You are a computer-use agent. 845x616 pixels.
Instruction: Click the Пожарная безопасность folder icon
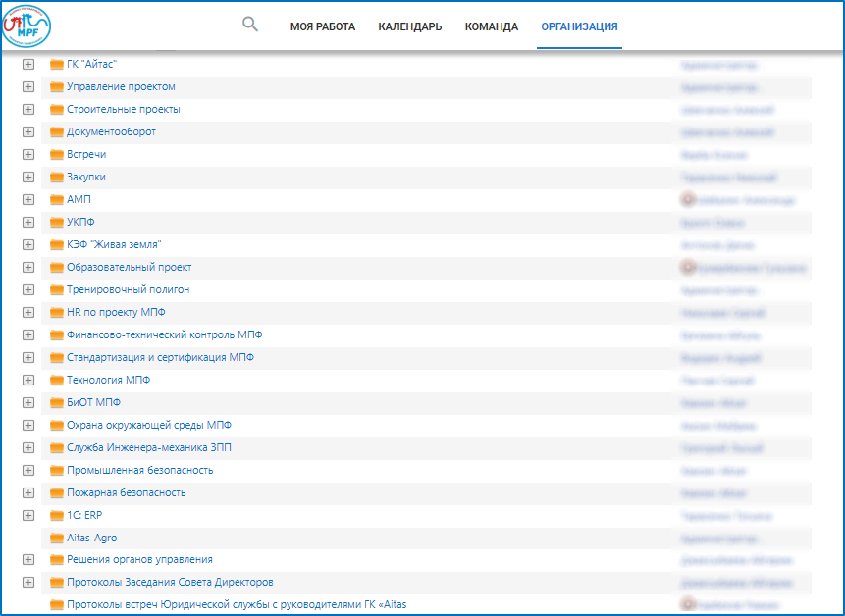[x=57, y=494]
